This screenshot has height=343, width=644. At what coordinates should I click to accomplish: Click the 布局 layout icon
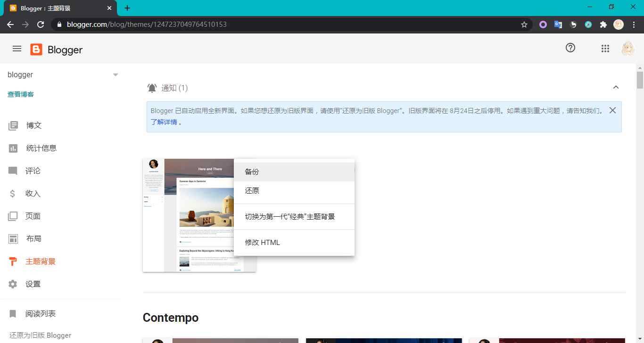pyautogui.click(x=13, y=239)
